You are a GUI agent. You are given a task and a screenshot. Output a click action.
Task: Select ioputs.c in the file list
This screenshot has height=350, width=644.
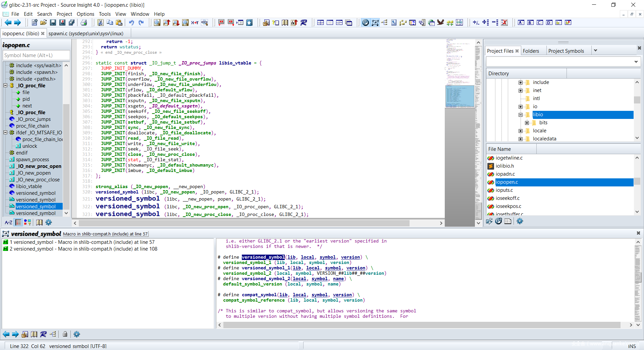coord(504,190)
